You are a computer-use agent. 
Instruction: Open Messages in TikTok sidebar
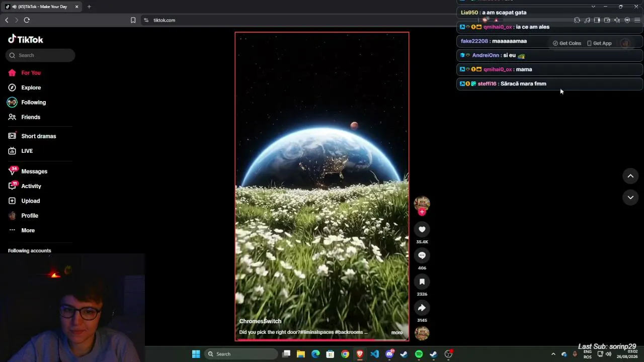click(28, 171)
